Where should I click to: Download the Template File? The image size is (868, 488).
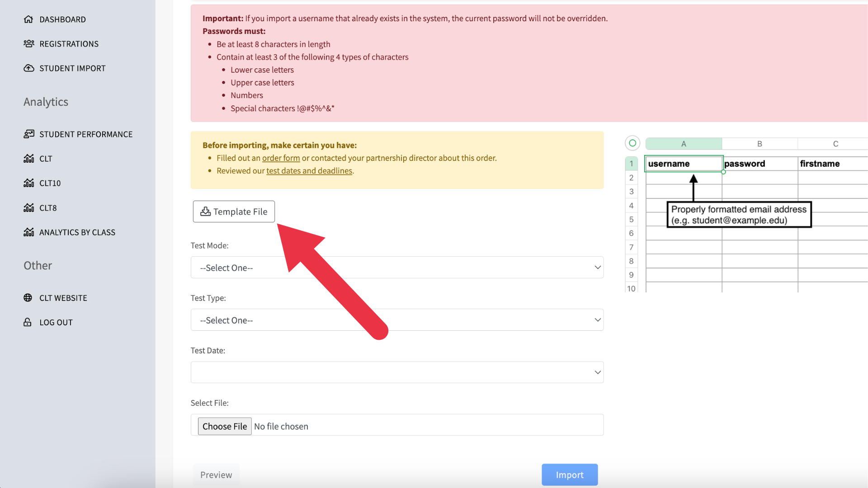(x=234, y=211)
